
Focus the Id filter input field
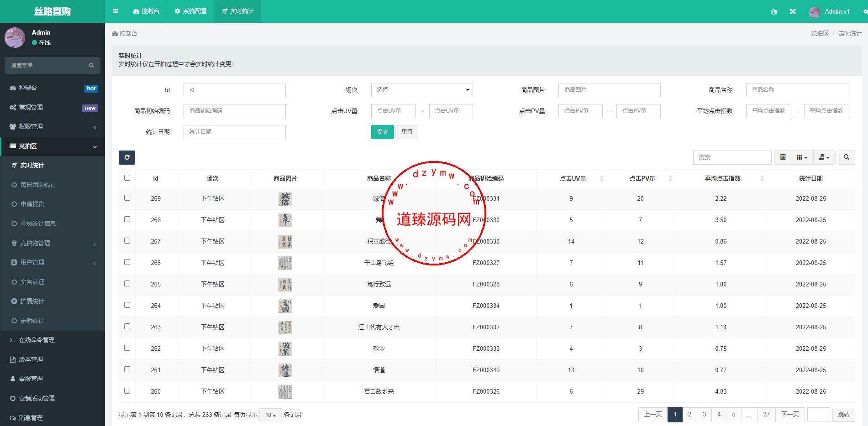coord(235,90)
